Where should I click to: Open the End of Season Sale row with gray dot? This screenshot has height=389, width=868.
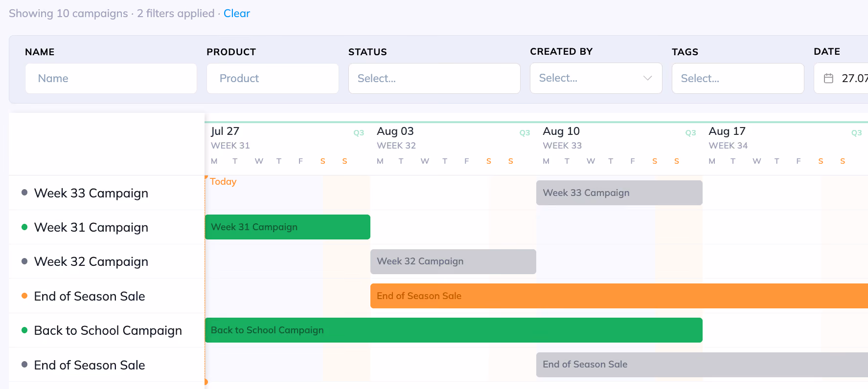click(107, 365)
